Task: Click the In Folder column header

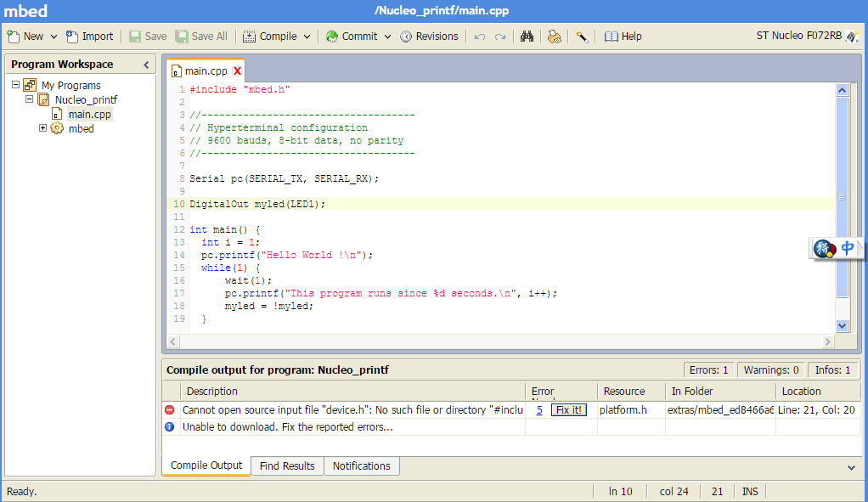Action: 719,392
